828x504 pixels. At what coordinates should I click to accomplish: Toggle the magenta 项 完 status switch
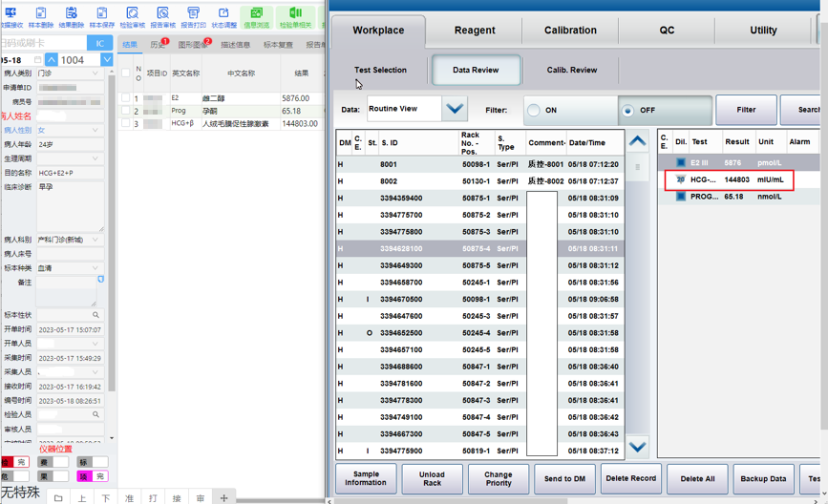[x=93, y=476]
